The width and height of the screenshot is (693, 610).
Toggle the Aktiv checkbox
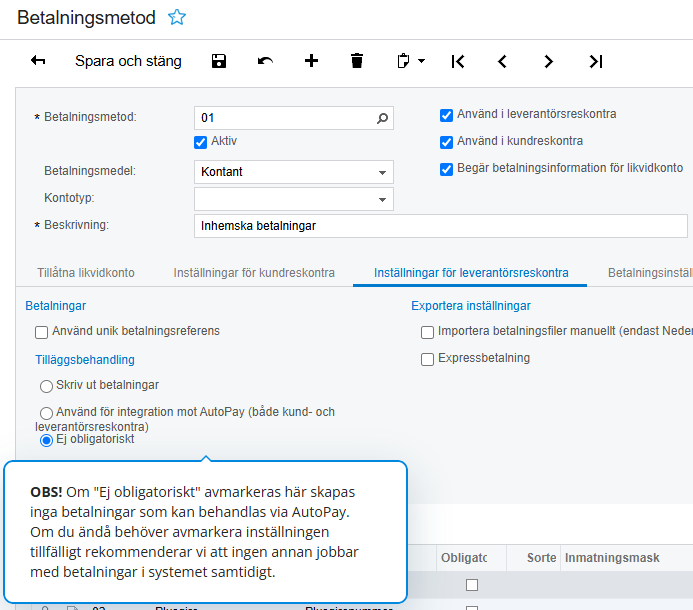(x=201, y=142)
